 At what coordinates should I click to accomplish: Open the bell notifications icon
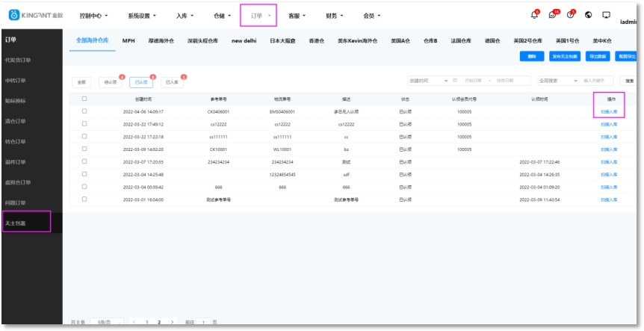(x=534, y=15)
